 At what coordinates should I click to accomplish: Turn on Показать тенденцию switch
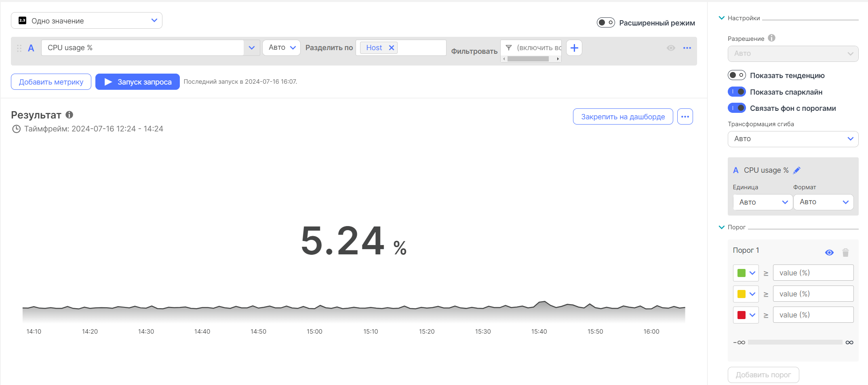[x=736, y=75]
